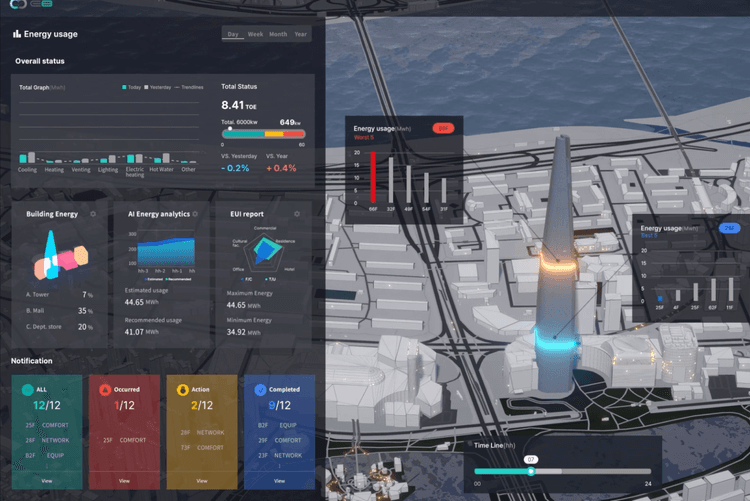
Task: Click the blue Completed checkmark icon
Action: point(260,390)
